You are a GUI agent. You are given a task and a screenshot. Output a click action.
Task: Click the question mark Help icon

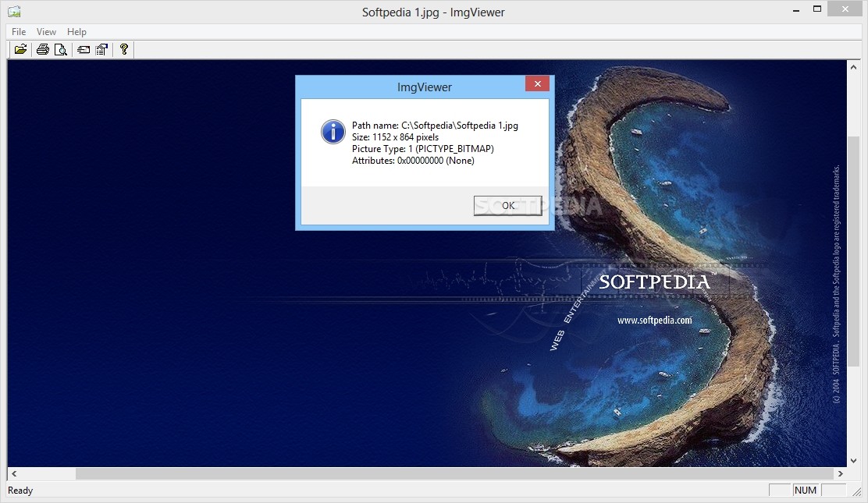124,49
